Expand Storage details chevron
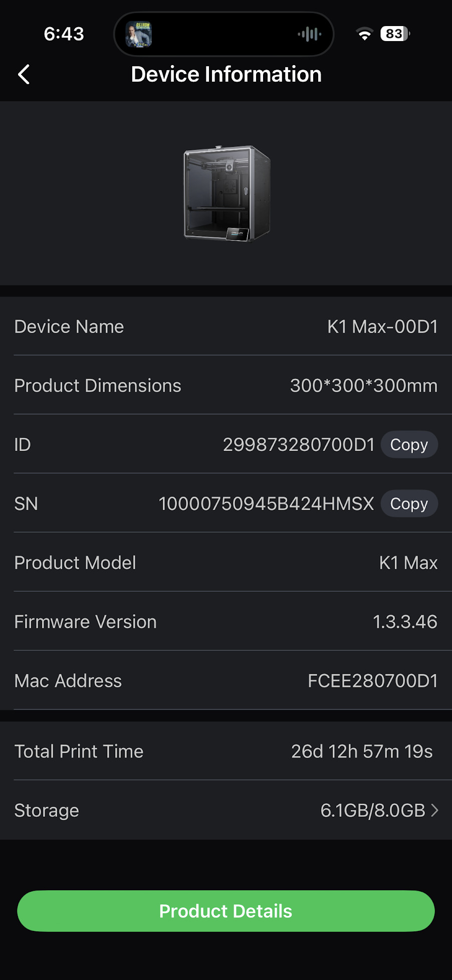The height and width of the screenshot is (980, 452). point(435,810)
